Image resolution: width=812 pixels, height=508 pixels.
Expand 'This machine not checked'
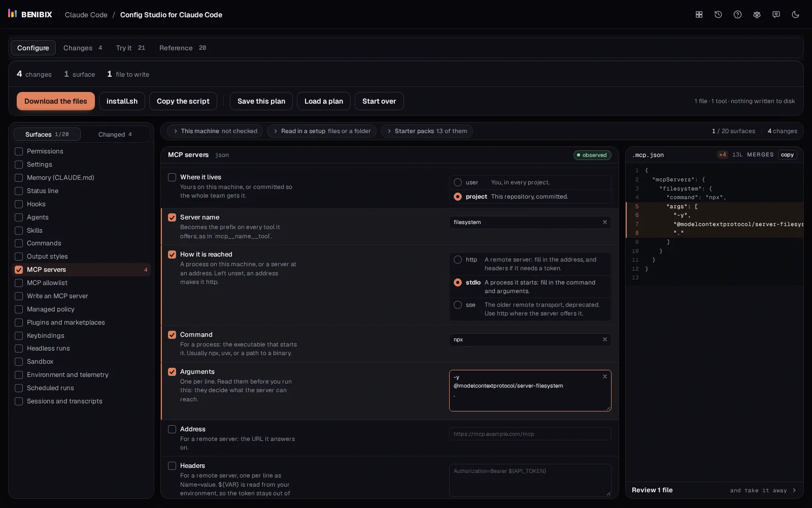(215, 131)
